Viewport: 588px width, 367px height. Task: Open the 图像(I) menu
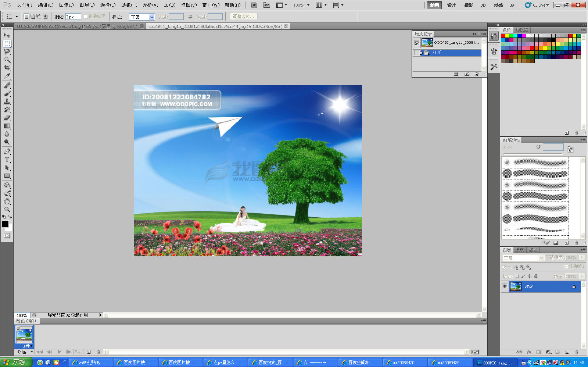point(66,5)
